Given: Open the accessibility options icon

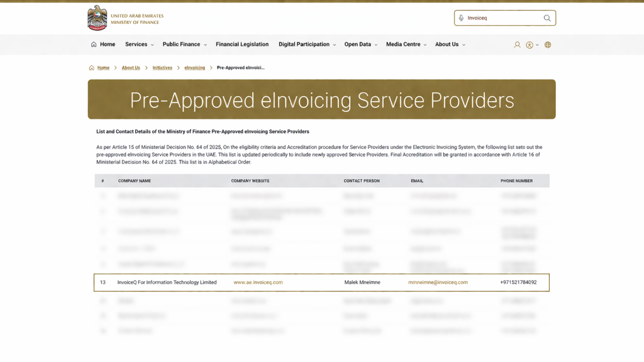Looking at the screenshot, I should pyautogui.click(x=530, y=45).
